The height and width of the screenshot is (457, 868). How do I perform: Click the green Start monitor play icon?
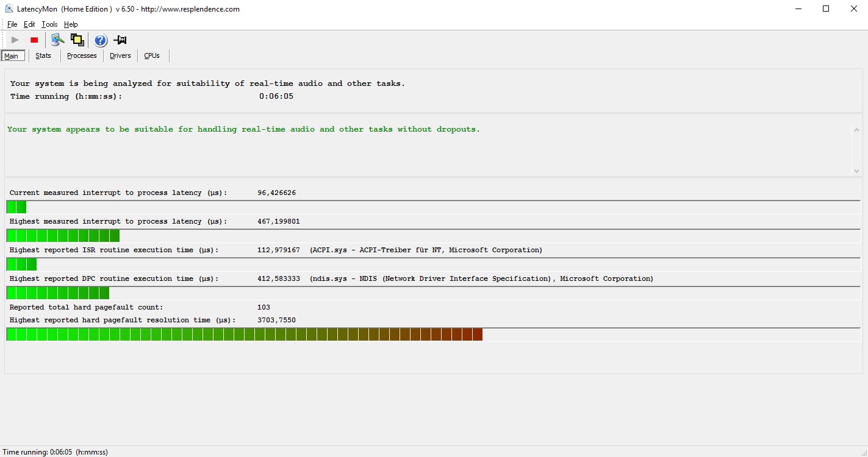point(15,40)
